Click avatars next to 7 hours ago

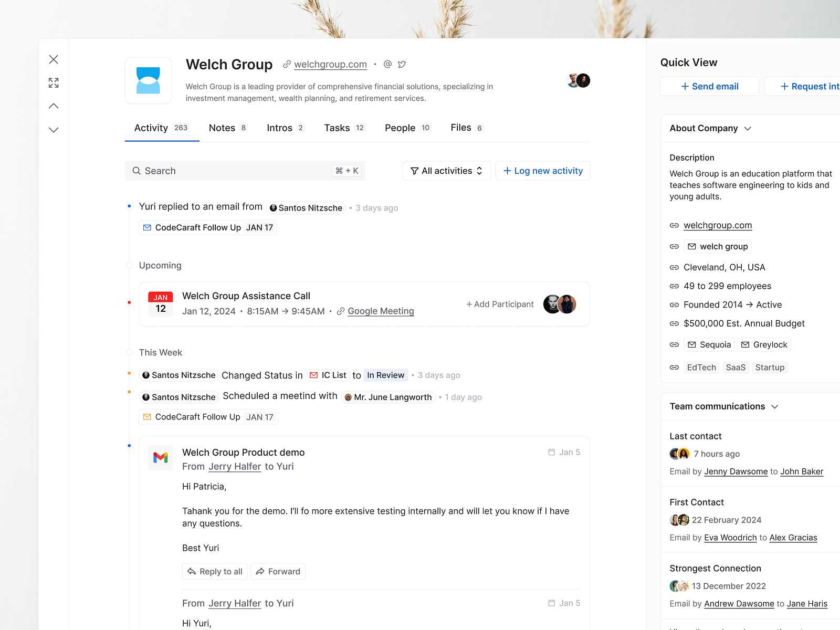click(x=679, y=454)
